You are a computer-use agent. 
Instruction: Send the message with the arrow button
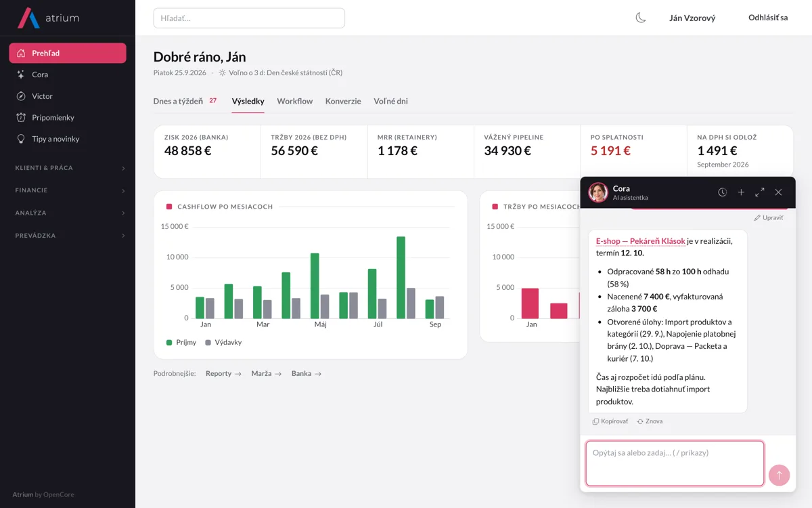779,475
